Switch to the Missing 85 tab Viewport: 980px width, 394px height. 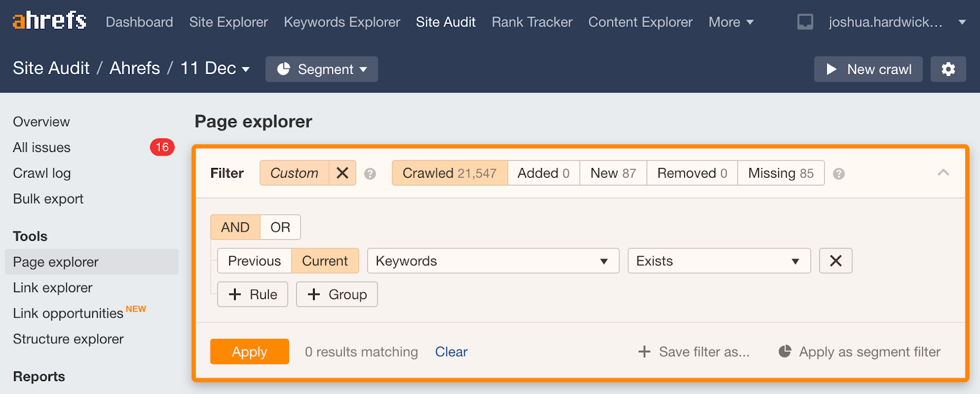(780, 173)
